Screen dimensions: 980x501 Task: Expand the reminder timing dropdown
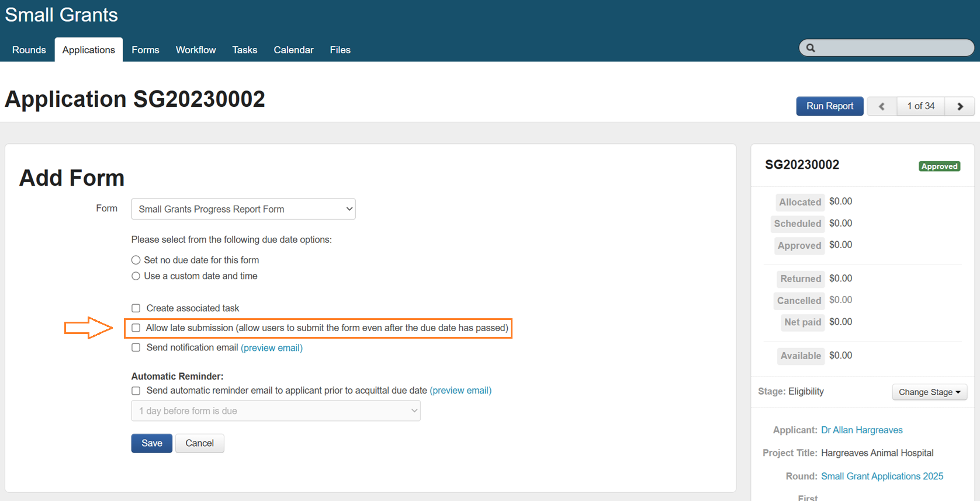point(275,411)
